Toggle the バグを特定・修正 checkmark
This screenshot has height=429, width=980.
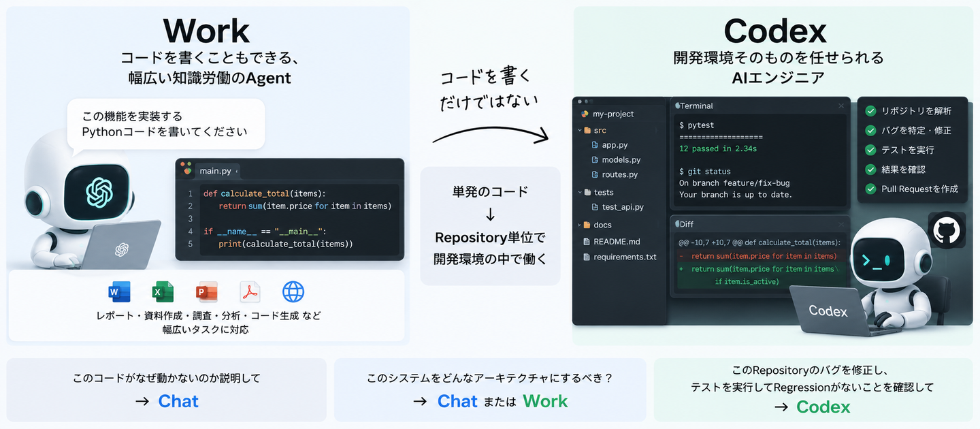coord(870,130)
